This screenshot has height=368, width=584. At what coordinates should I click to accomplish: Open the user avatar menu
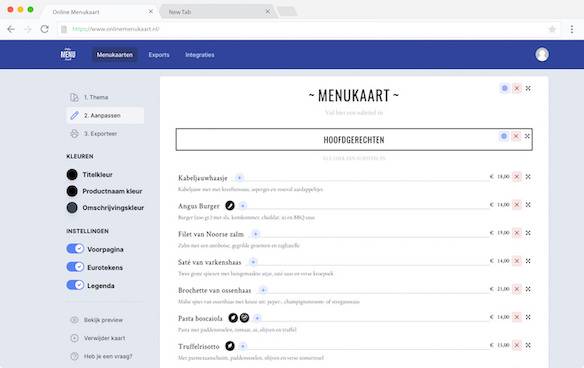click(542, 54)
